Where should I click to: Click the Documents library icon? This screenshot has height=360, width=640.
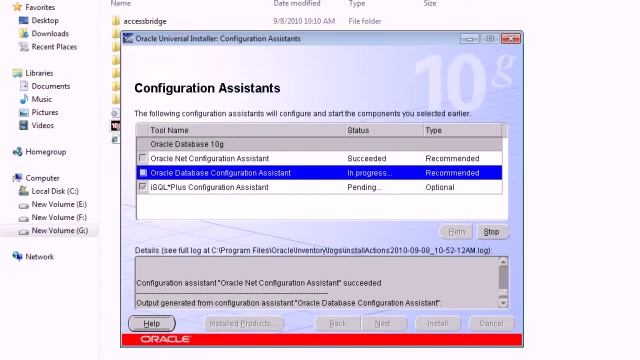pyautogui.click(x=24, y=86)
